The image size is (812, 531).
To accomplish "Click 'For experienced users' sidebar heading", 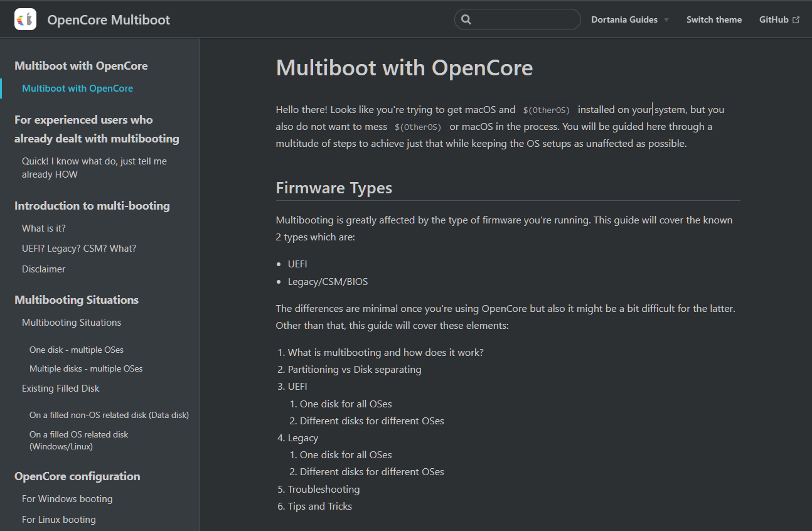I will tap(97, 129).
